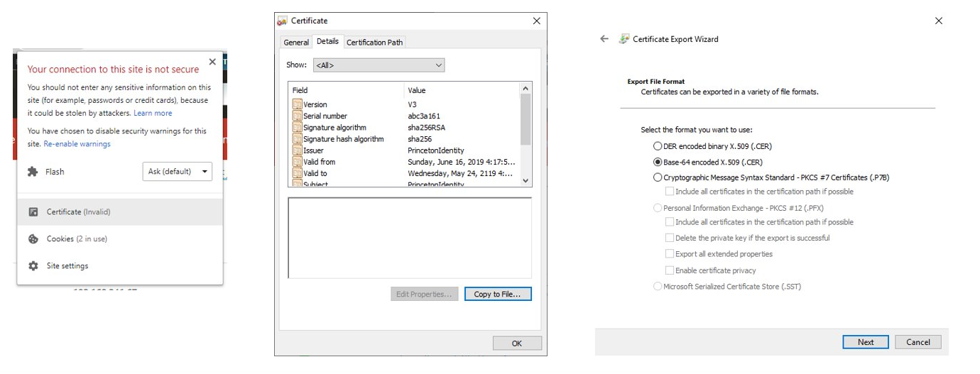Open Certificate (Invalid) entry

tap(120, 212)
